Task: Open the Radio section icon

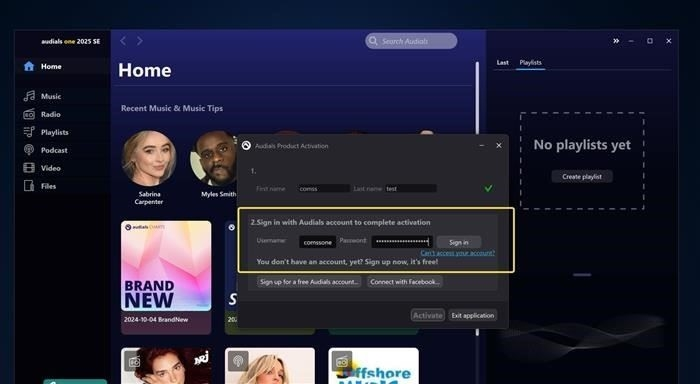Action: point(29,114)
